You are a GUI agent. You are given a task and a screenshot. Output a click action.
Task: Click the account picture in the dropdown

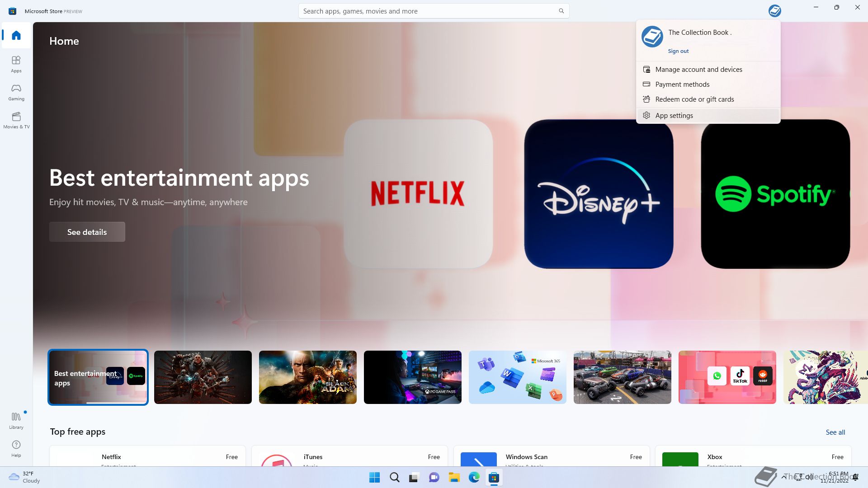coord(652,37)
